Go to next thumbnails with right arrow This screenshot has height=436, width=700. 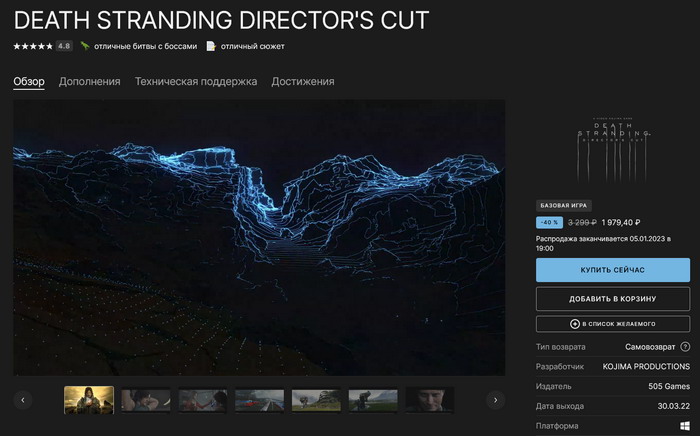(496, 400)
